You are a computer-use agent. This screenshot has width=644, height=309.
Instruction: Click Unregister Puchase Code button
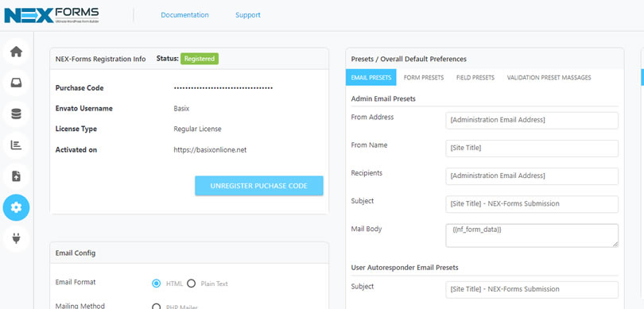tap(258, 186)
